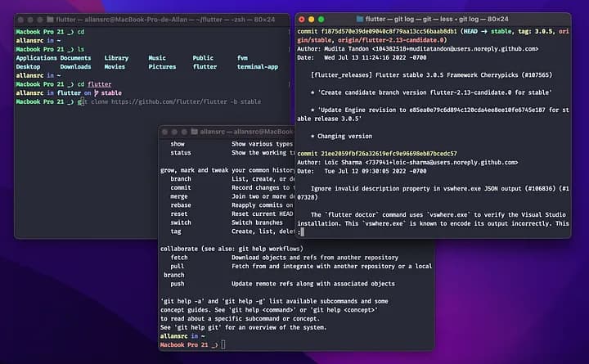
Task: Click the 'fetch' git command entry
Action: click(x=179, y=258)
